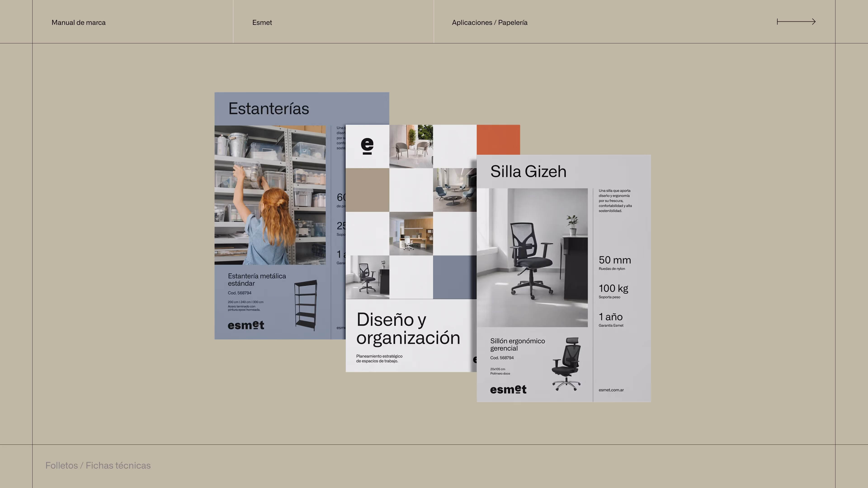Select 'Manual de marca' header item
Screen dimensions: 868x488
click(x=78, y=23)
